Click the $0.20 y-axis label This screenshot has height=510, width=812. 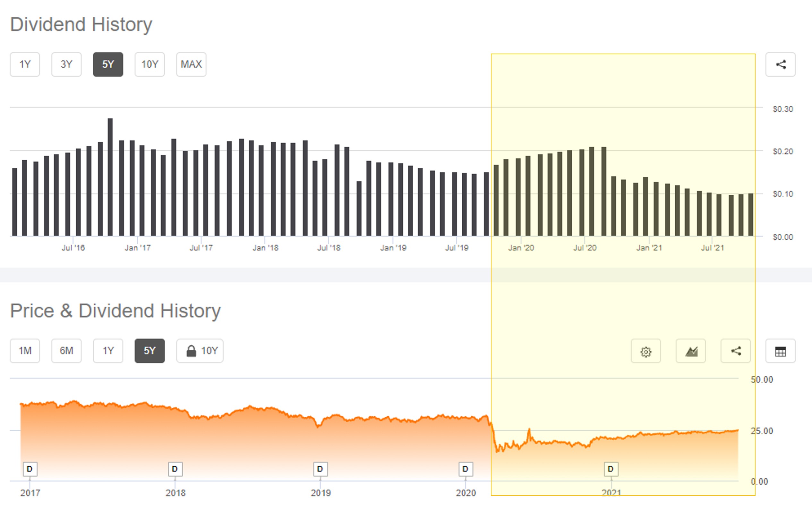pos(783,151)
